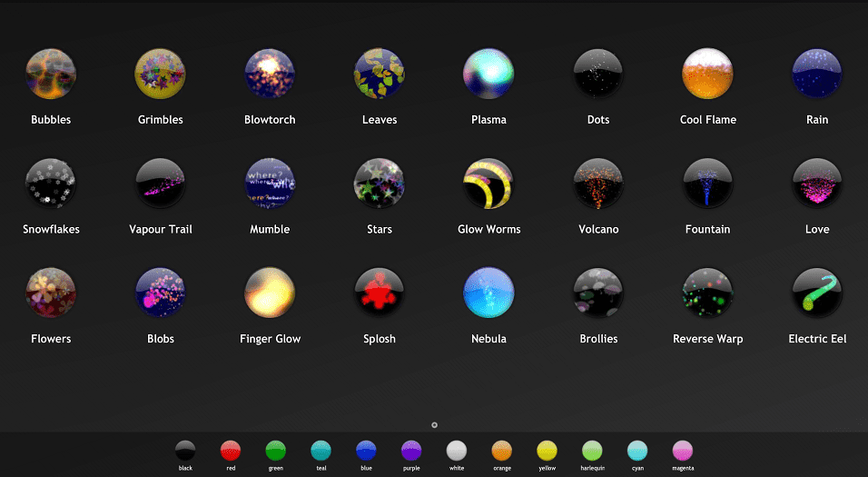Launch the Cool Flame effect orb
This screenshot has height=477, width=868.
point(707,74)
